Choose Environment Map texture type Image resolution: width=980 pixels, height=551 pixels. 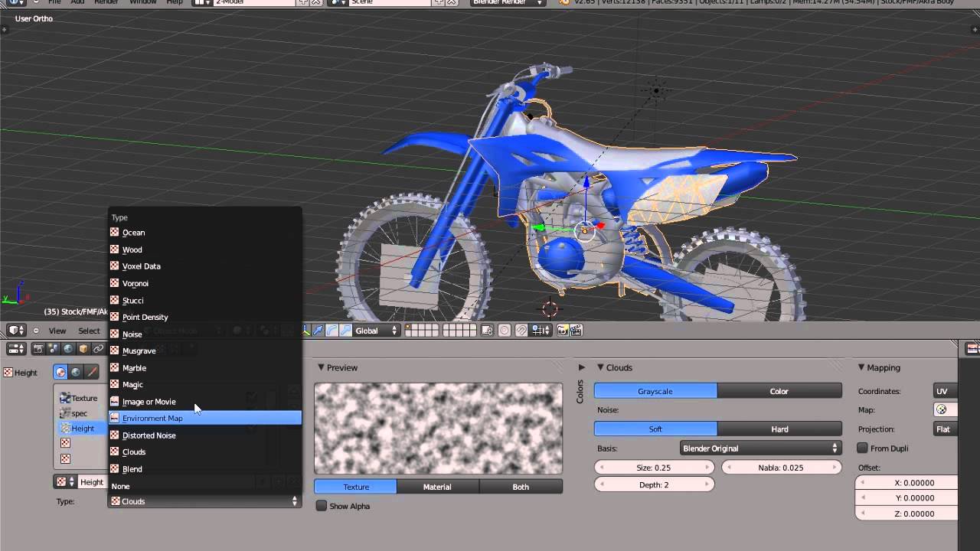coord(204,418)
